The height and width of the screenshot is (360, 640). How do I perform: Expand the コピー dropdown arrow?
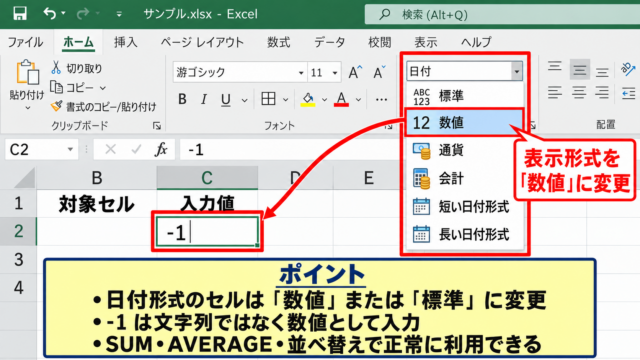point(102,88)
